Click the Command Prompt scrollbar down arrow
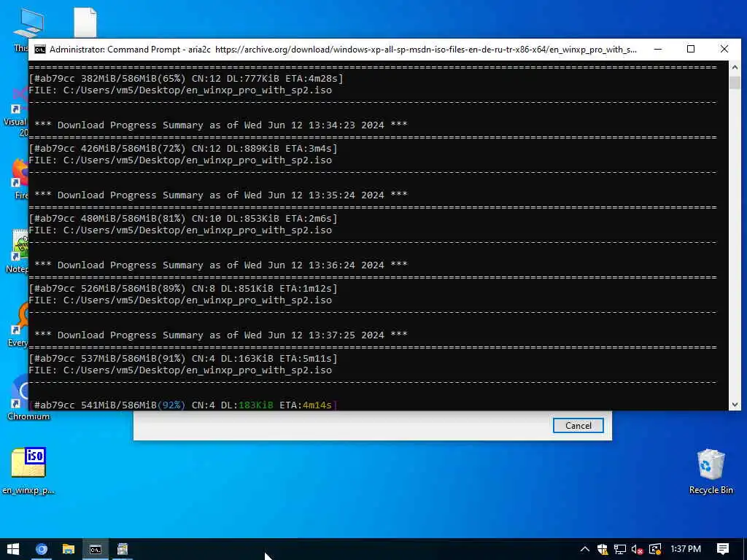Viewport: 747px width, 560px height. [735, 404]
